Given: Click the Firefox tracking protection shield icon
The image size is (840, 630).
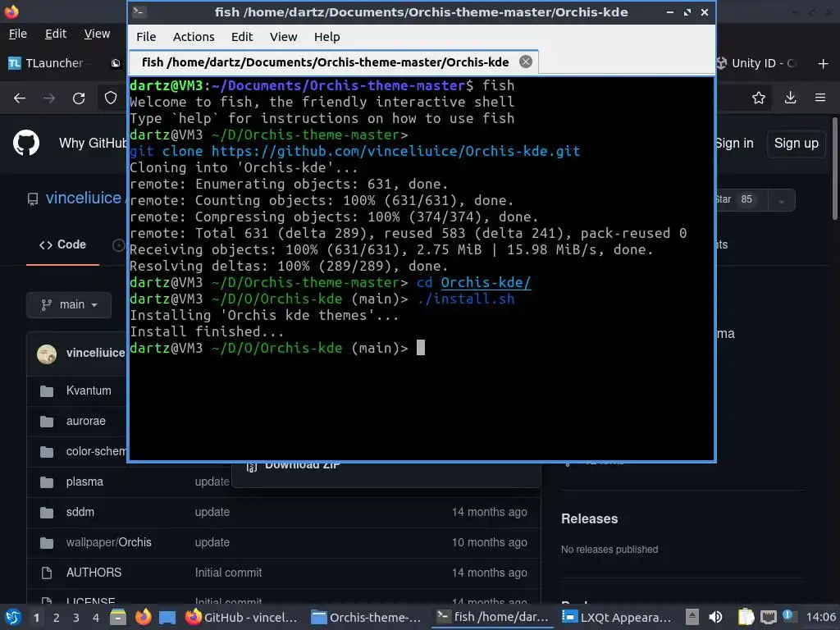Looking at the screenshot, I should pos(111,98).
